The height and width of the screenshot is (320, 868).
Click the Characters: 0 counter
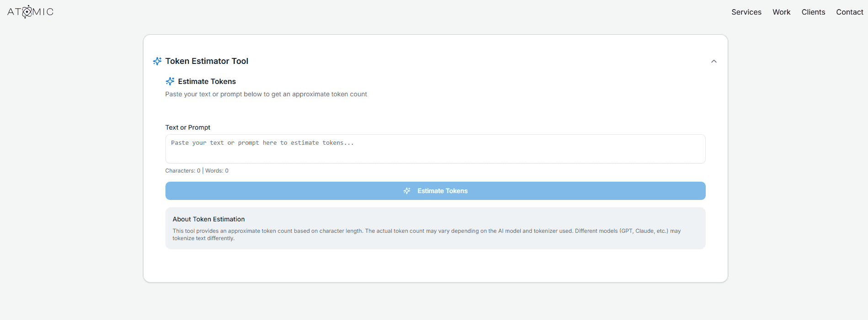point(182,171)
